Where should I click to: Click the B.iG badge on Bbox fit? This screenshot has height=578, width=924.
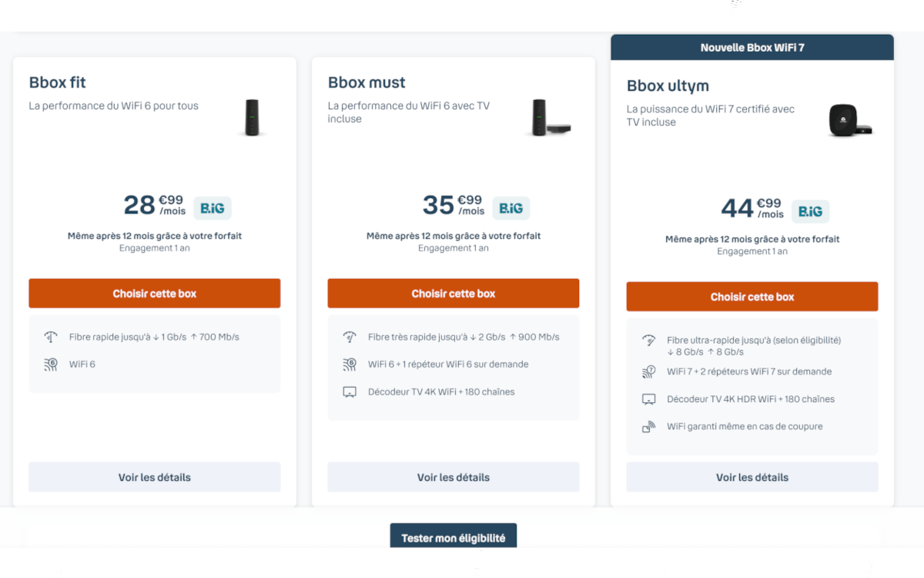(212, 208)
